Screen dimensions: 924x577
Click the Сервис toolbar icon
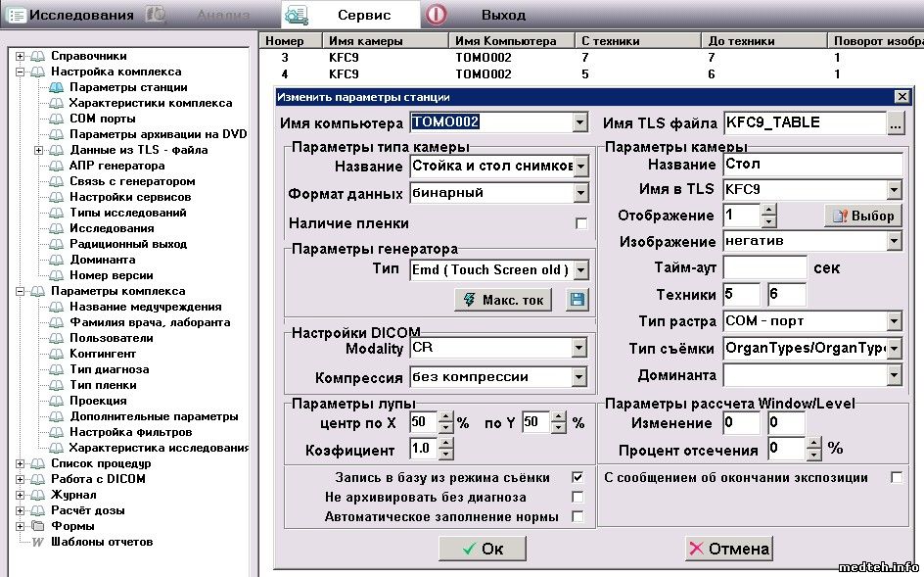coord(296,15)
